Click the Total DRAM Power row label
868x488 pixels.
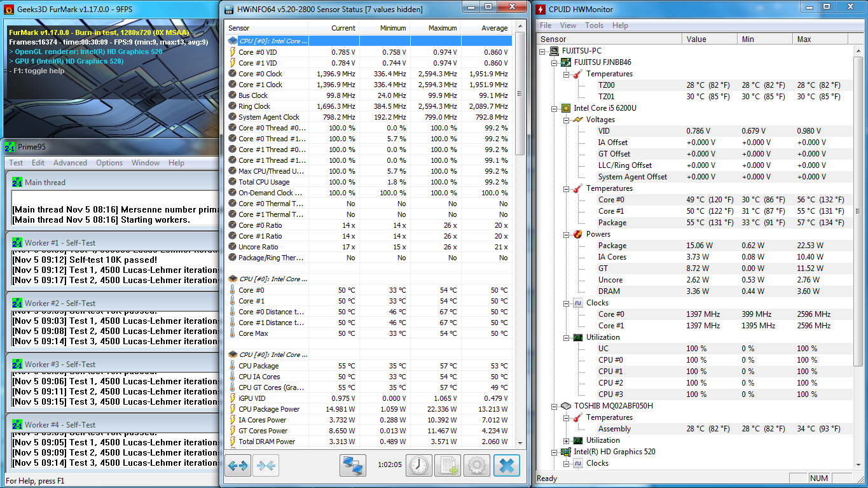[266, 442]
